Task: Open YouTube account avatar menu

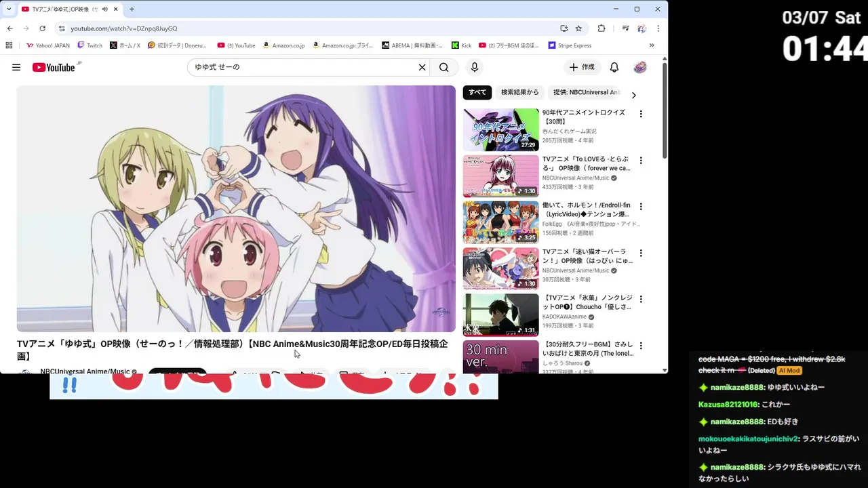Action: (x=640, y=67)
